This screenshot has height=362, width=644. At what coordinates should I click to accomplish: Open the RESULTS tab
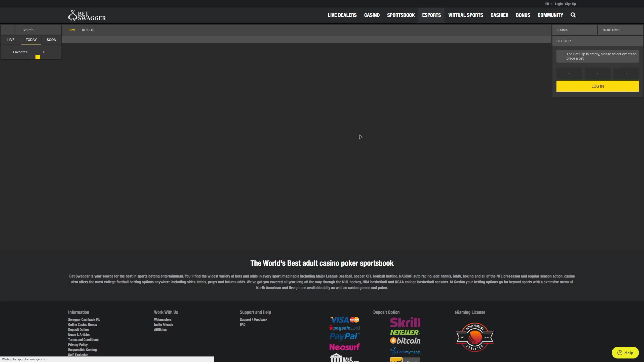88,30
